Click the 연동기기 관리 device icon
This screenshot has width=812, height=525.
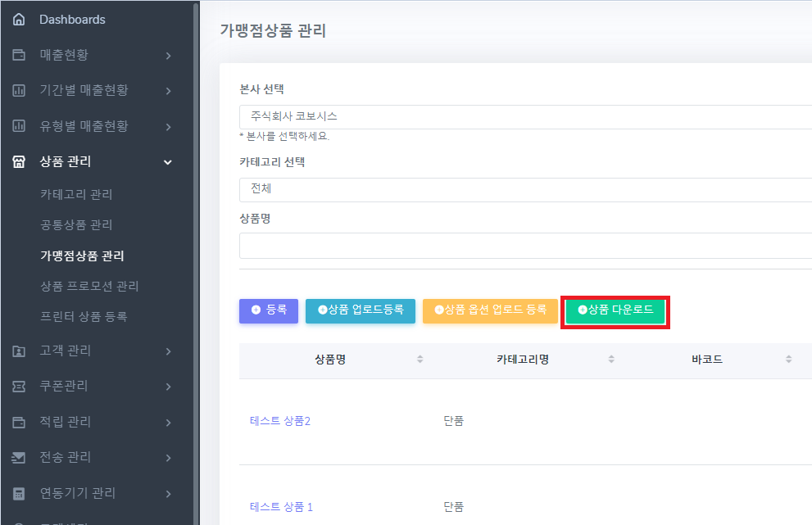coord(19,493)
